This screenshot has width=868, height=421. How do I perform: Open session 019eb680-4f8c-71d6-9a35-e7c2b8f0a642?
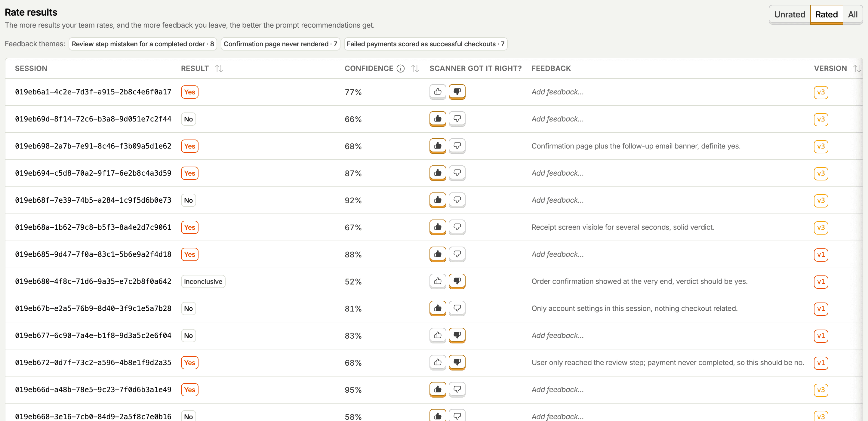point(93,281)
